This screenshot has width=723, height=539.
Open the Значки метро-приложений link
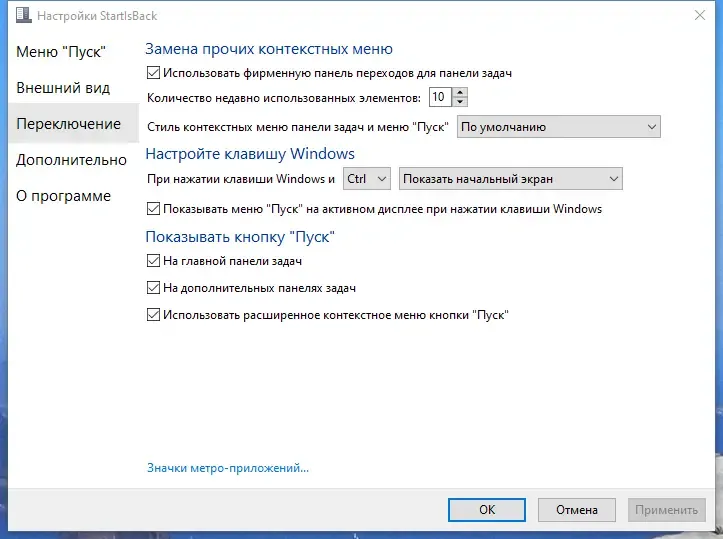[x=228, y=468]
